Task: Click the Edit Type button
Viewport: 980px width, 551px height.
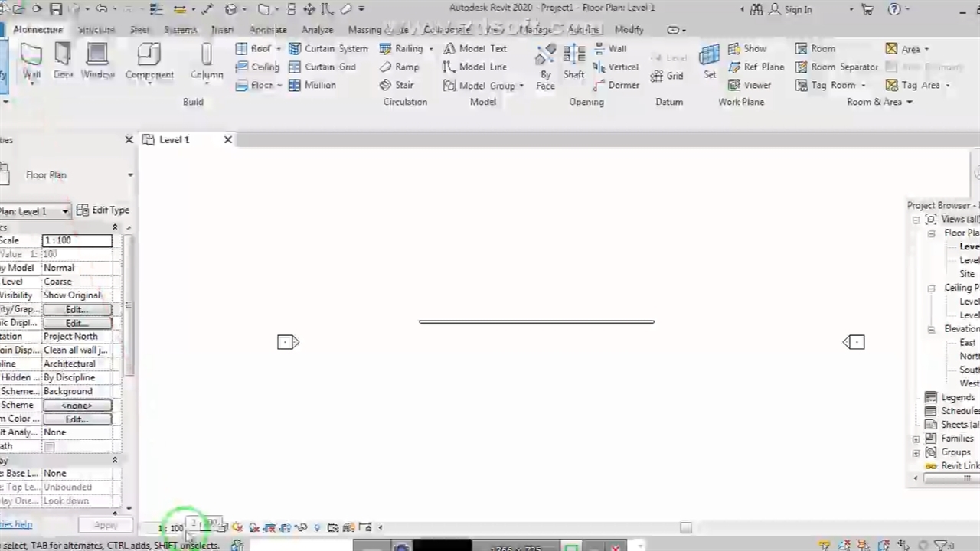Action: [x=103, y=210]
